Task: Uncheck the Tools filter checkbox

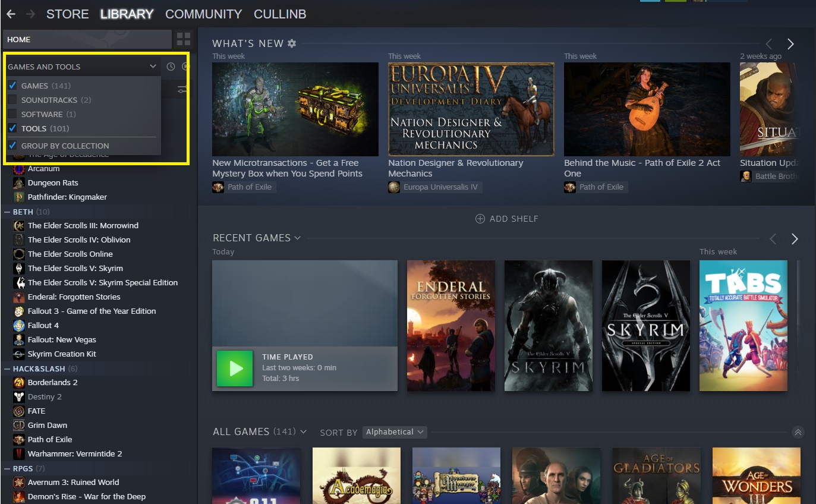Action: click(12, 128)
